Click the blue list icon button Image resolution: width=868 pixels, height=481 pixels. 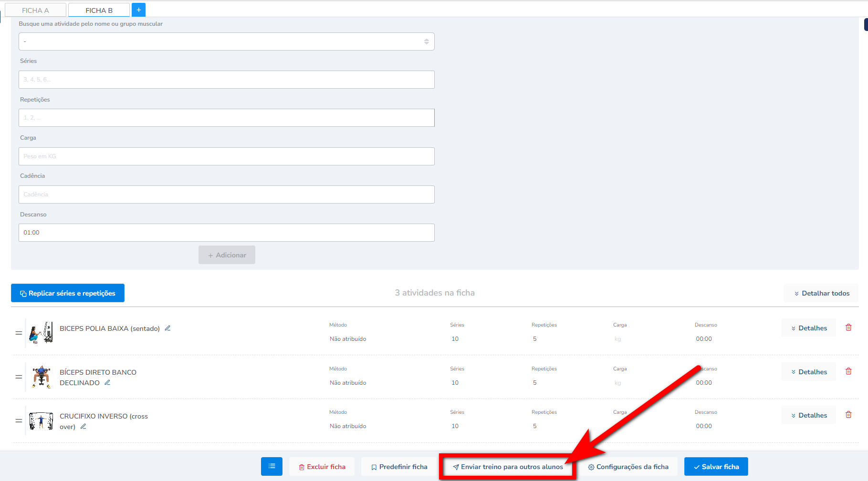272,466
